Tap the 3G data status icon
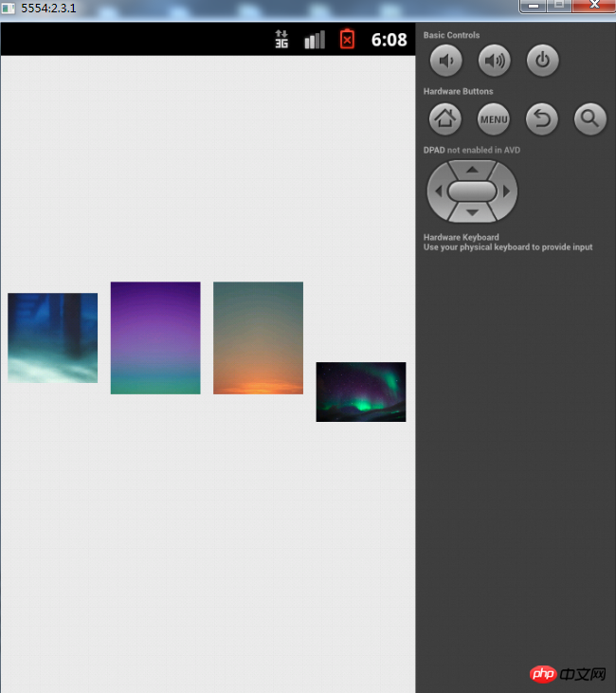This screenshot has height=693, width=616. click(x=281, y=39)
